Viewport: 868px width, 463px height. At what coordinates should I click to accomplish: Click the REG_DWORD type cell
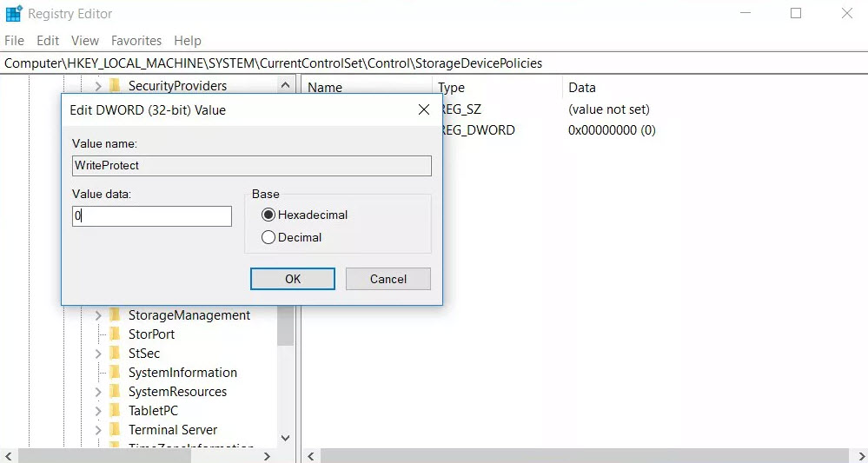click(x=479, y=130)
